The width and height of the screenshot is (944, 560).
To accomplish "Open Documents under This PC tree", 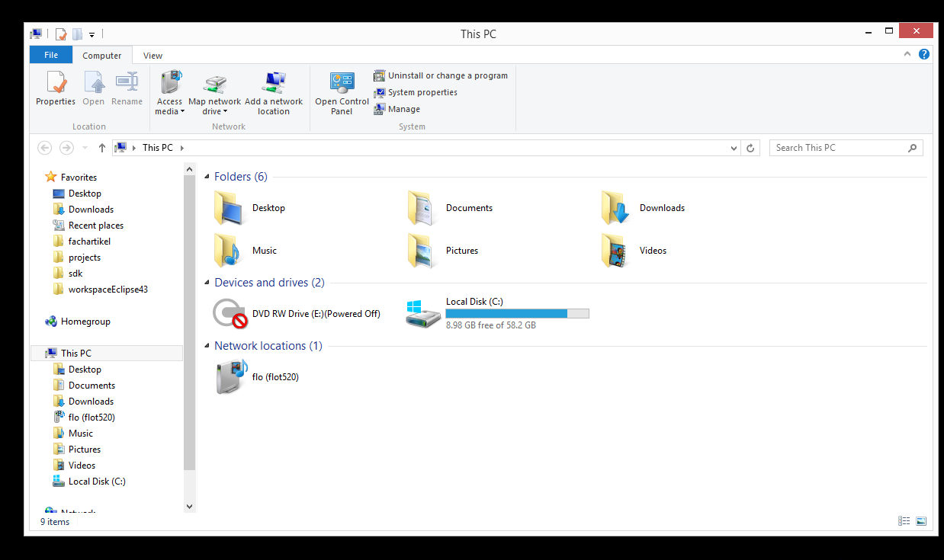I will coord(84,386).
